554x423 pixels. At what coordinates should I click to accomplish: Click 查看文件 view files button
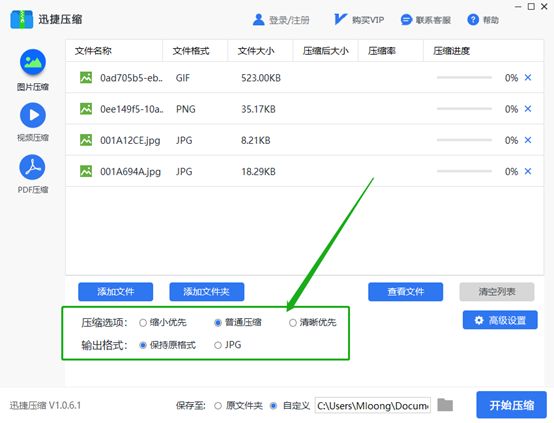pyautogui.click(x=405, y=292)
